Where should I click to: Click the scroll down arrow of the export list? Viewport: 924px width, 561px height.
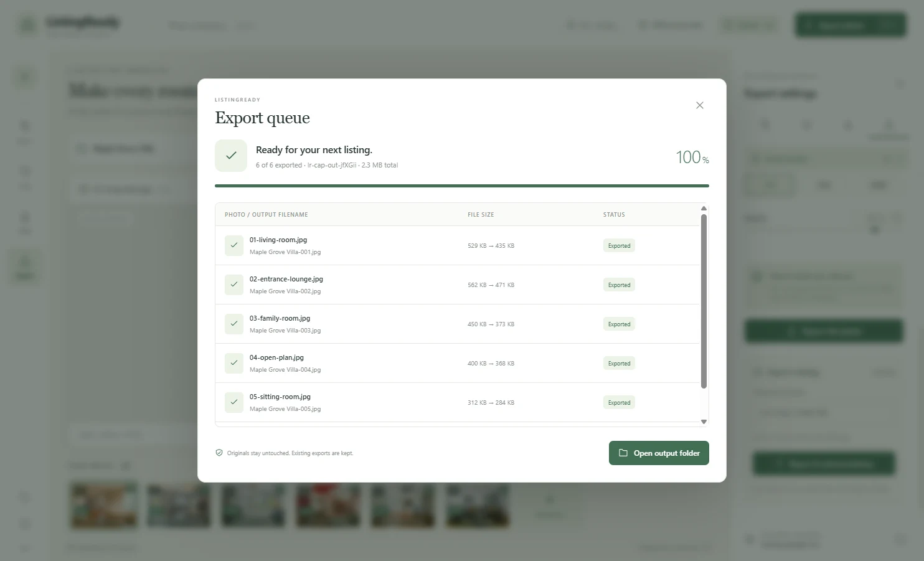(x=704, y=422)
